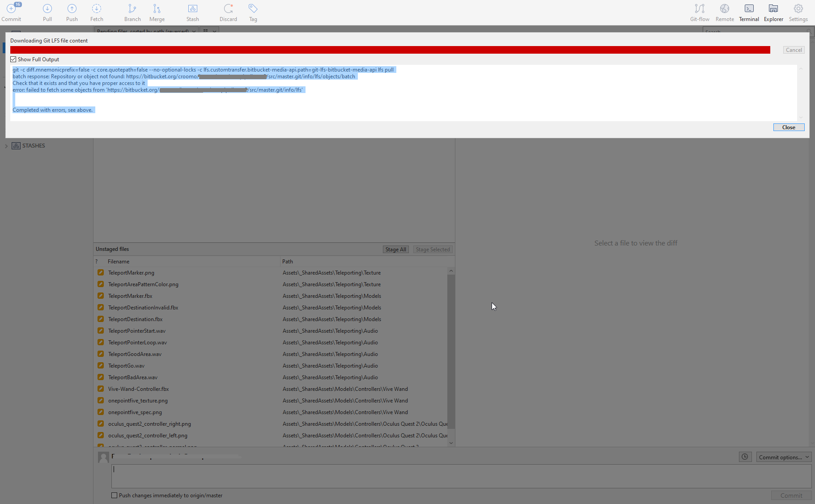Open the Settings gear
This screenshot has width=815, height=504.
pos(798,12)
